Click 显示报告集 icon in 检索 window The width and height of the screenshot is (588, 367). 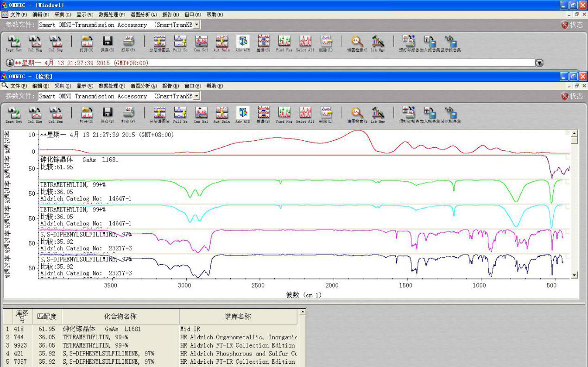point(451,114)
